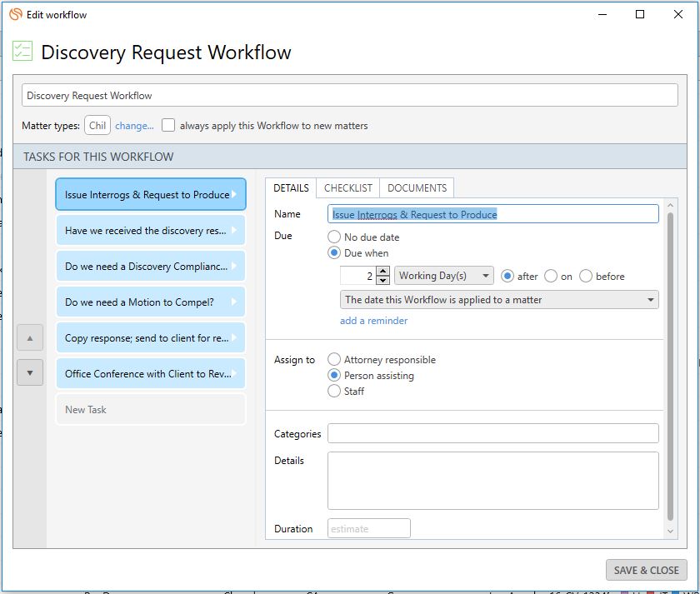This screenshot has width=700, height=594.
Task: Select Attorney responsible radio button
Action: pyautogui.click(x=334, y=360)
